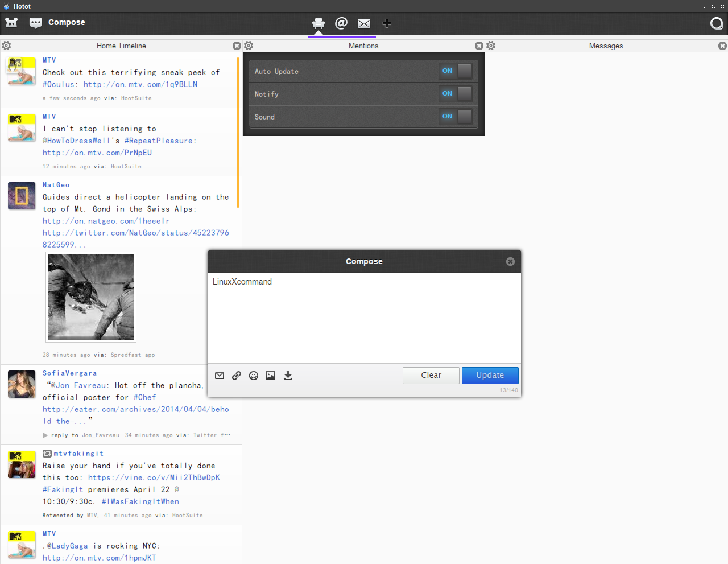Image resolution: width=728 pixels, height=564 pixels.
Task: Click MTV avatar on the RepeatPleasure tweet
Action: pos(22,127)
